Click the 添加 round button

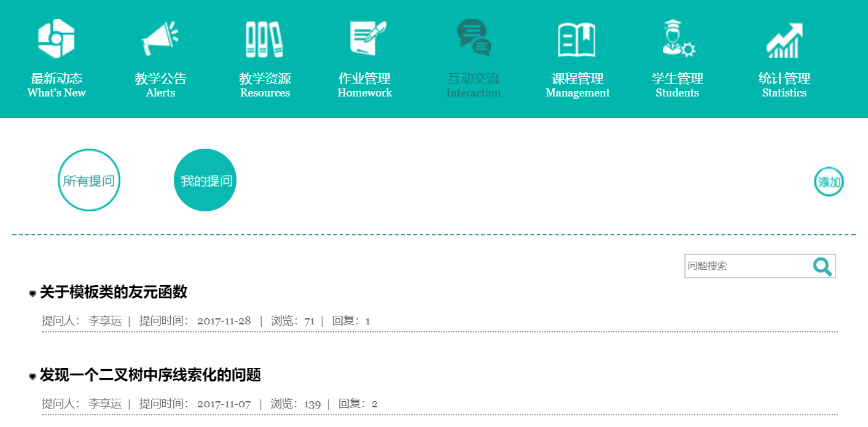pos(829,182)
